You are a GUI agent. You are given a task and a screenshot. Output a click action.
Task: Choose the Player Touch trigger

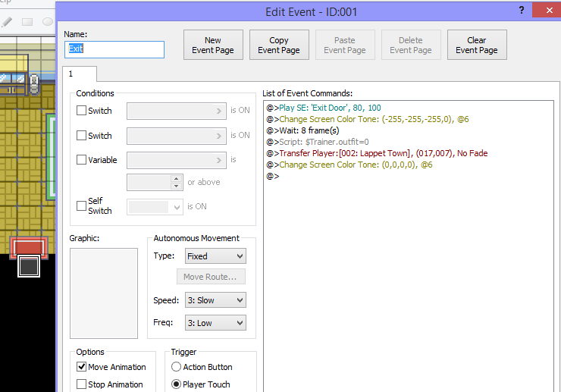177,384
